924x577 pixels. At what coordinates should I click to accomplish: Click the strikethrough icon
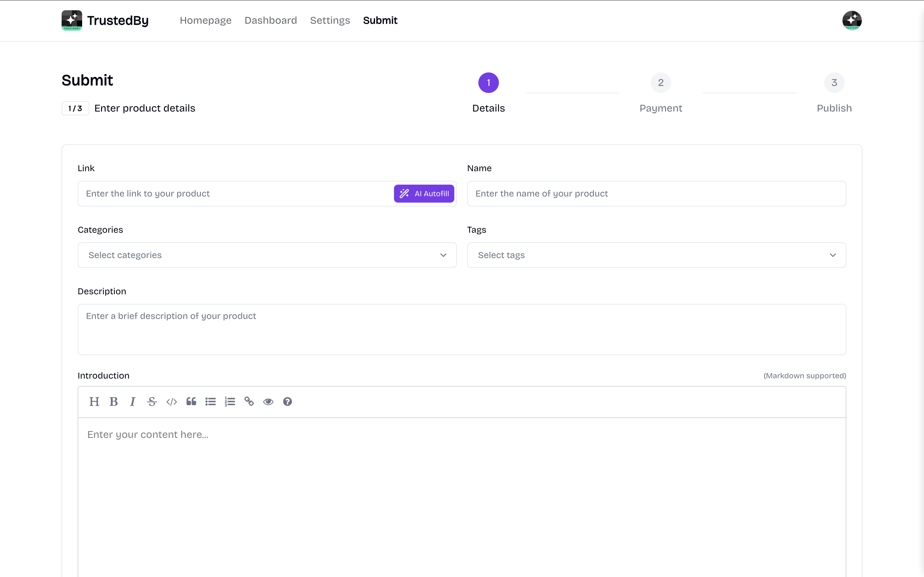coord(152,401)
